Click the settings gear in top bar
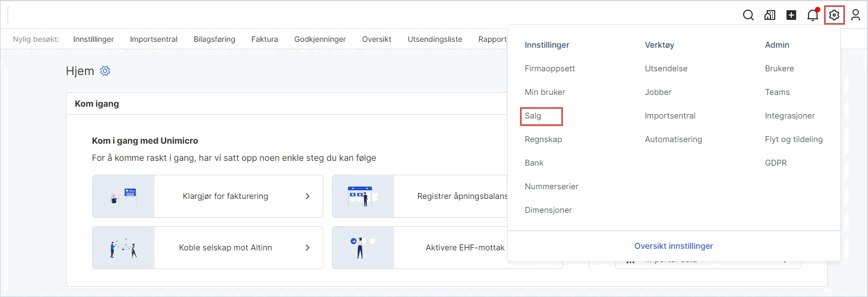The width and height of the screenshot is (868, 297). [834, 15]
